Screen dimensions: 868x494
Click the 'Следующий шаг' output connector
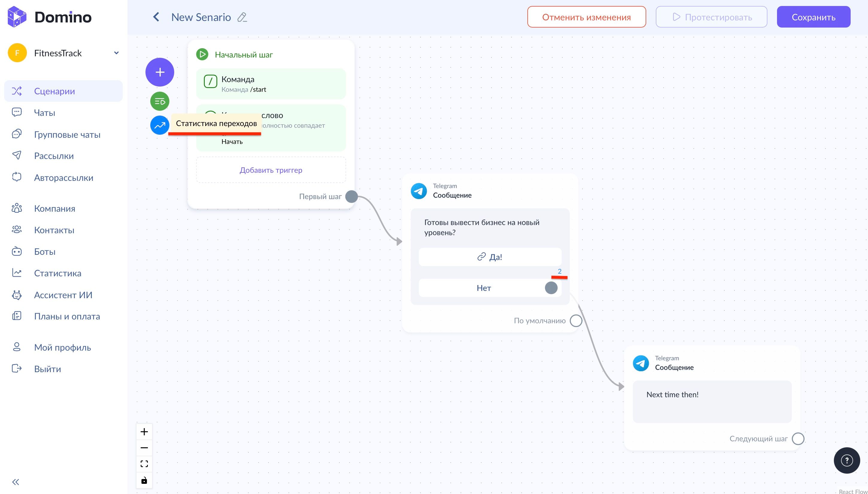798,439
